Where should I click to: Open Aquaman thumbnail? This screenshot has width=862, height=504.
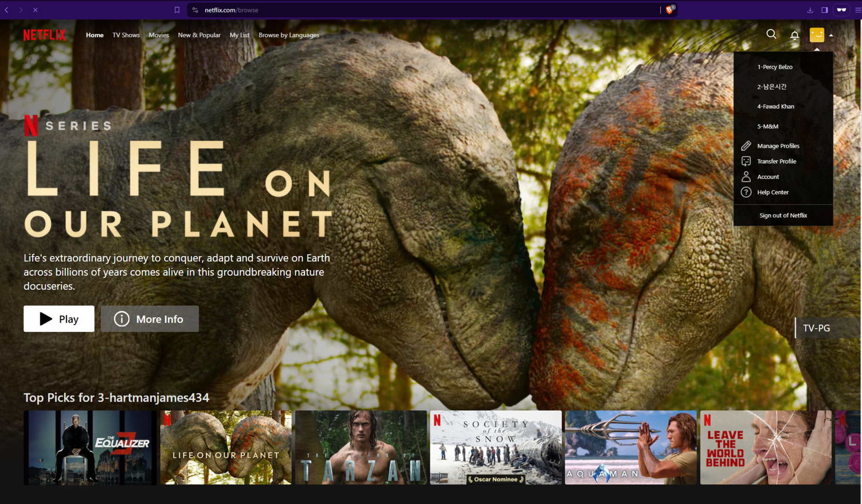pyautogui.click(x=631, y=448)
